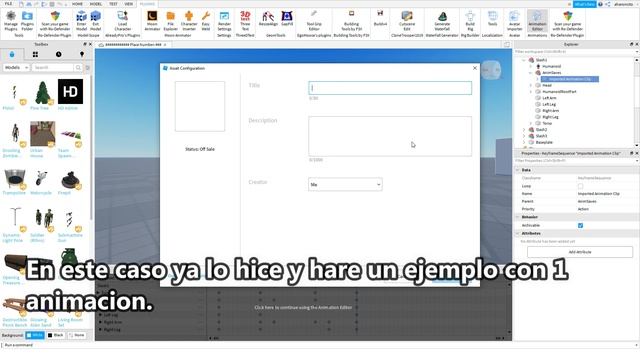Open the toolbox Creations lightbulb tab
Viewport: 640px width, 360px height.
coord(82,54)
